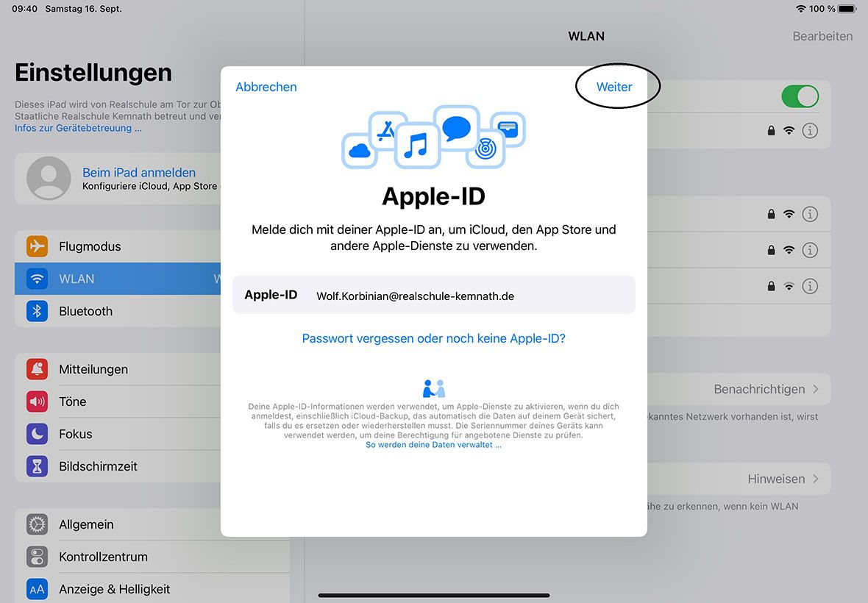Tap the 'WLAN' panel title at top
The width and height of the screenshot is (868, 603).
586,36
